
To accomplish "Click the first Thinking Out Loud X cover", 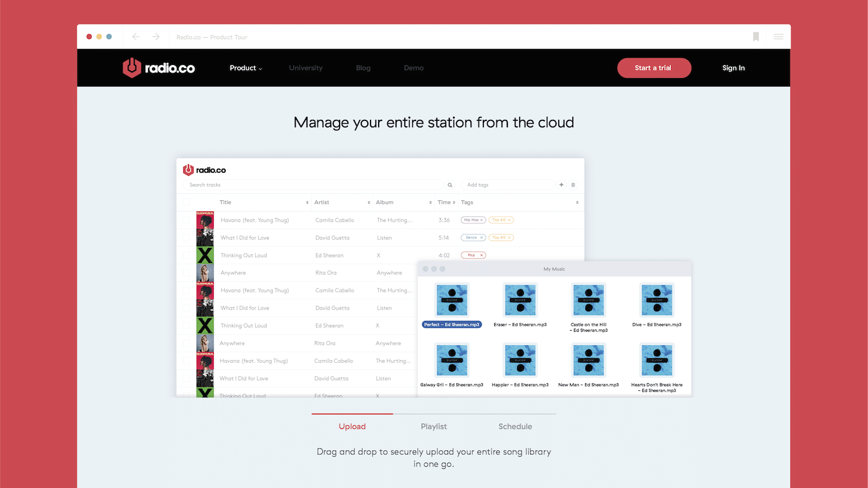I will 205,255.
